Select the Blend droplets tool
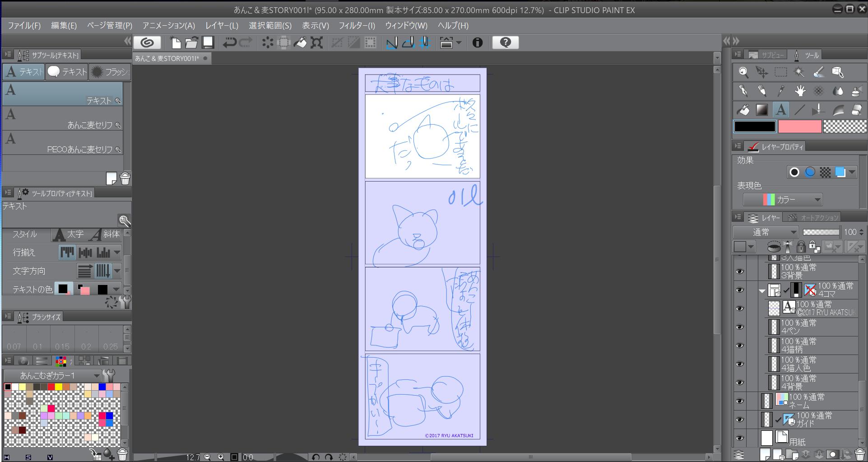Viewport: 868px width, 462px height. pyautogui.click(x=838, y=91)
